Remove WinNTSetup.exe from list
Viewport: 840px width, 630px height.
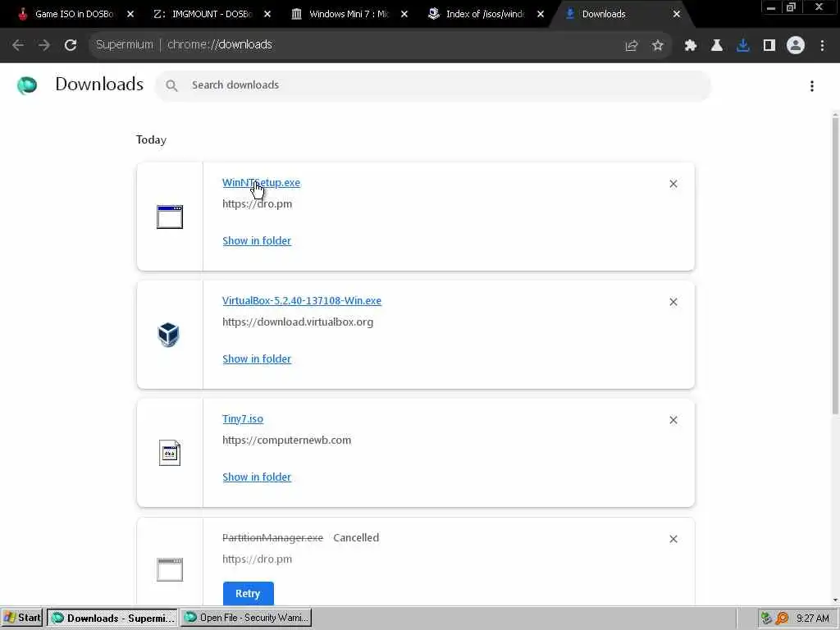click(x=673, y=184)
